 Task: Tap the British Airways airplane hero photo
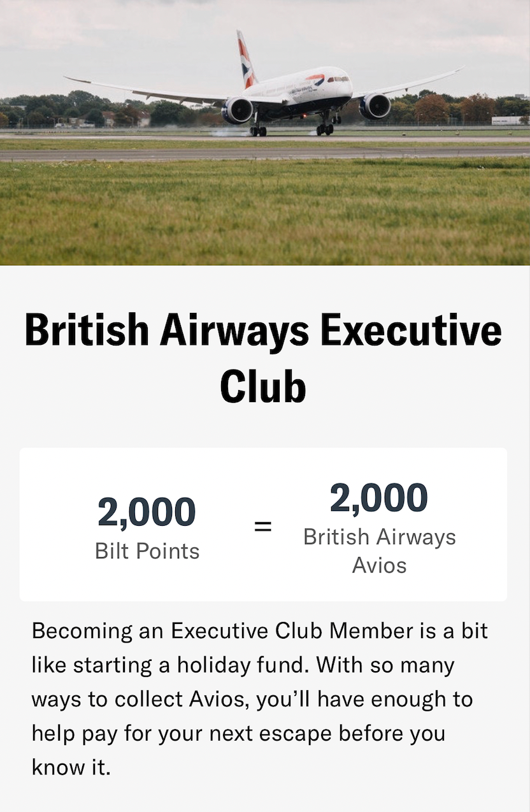(265, 133)
